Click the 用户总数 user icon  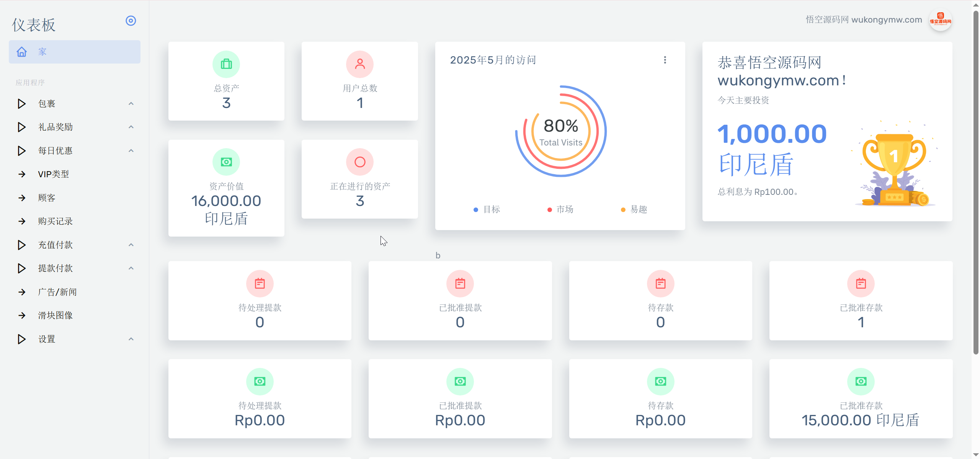[360, 64]
